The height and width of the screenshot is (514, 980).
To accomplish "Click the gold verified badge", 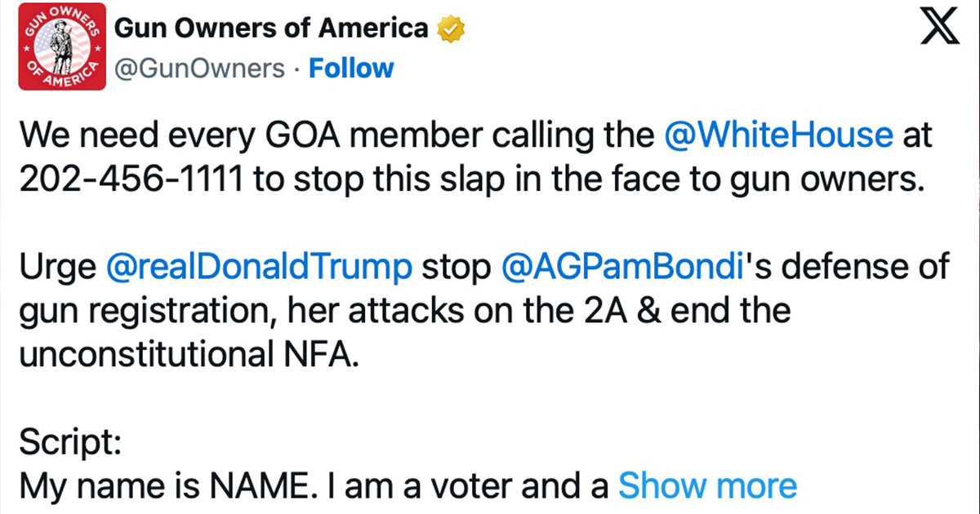I will pyautogui.click(x=451, y=29).
